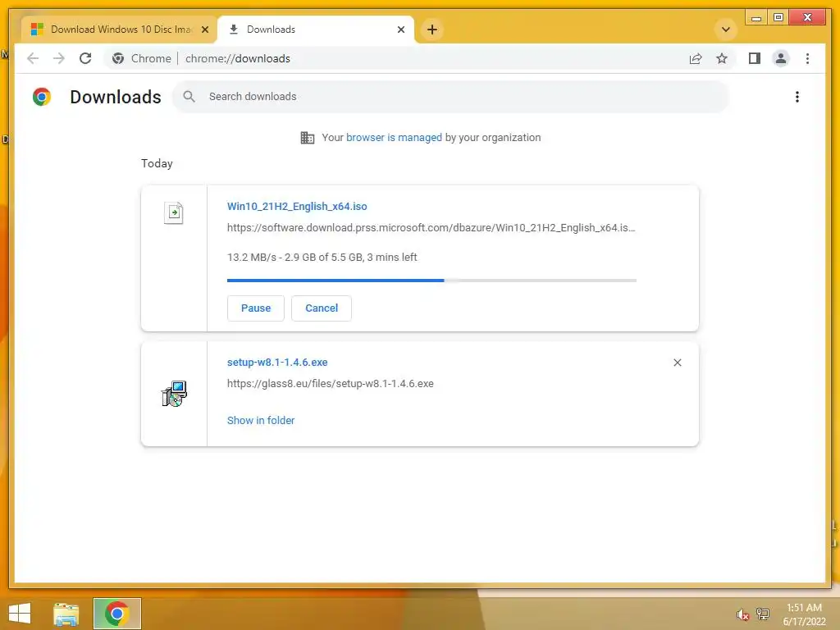Click the setup-w8.1 installer icon
The height and width of the screenshot is (630, 840).
click(x=174, y=394)
